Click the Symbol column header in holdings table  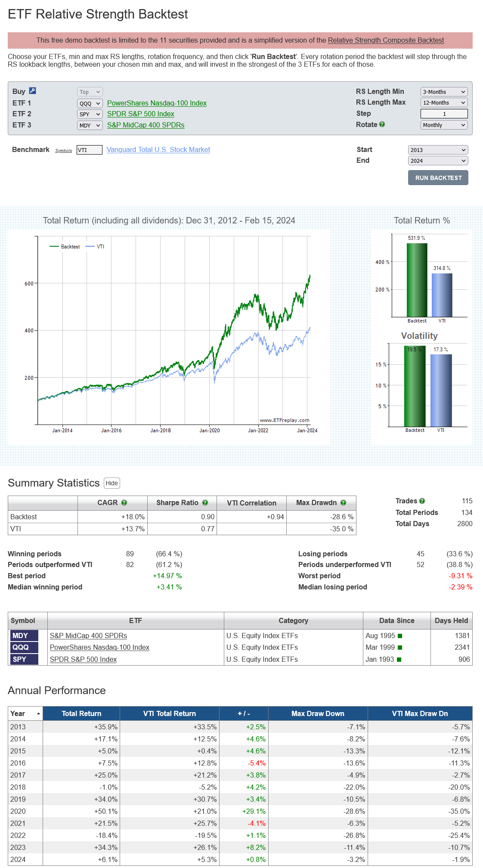[x=28, y=621]
